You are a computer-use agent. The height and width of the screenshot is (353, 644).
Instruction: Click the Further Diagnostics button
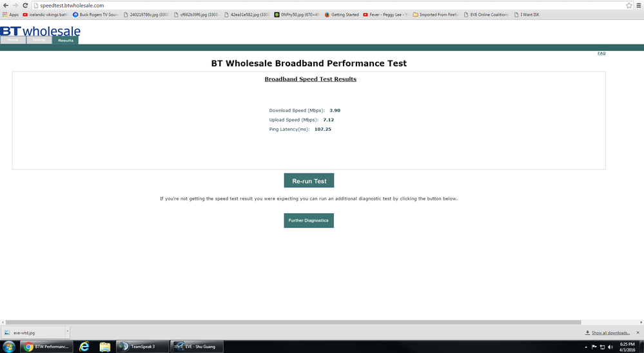pos(309,220)
